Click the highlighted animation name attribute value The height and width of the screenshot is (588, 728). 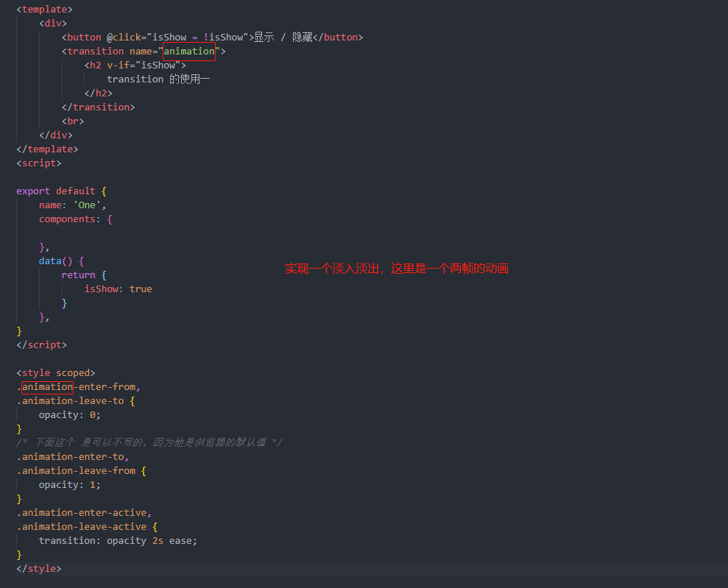click(x=189, y=51)
